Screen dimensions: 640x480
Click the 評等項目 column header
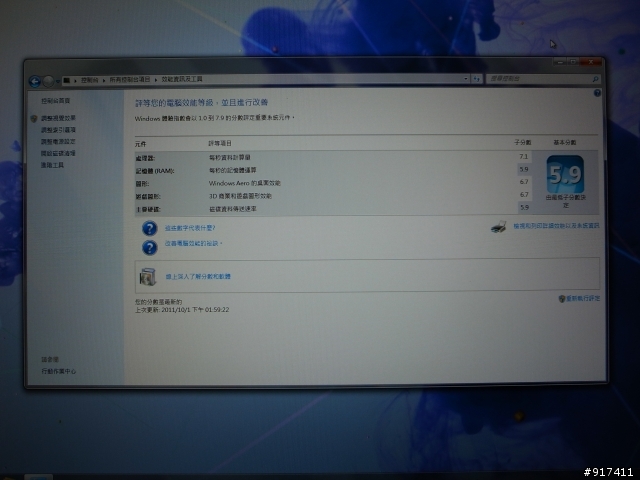pos(220,143)
